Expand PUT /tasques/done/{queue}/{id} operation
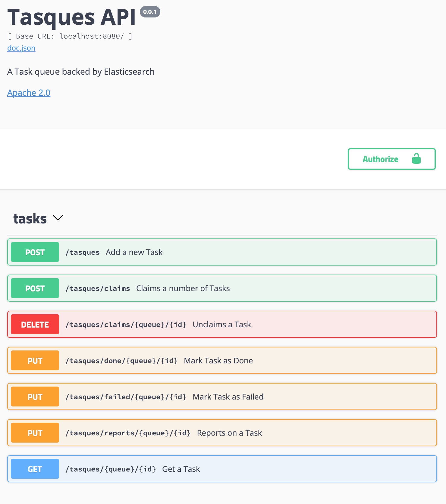The height and width of the screenshot is (504, 446). [x=222, y=360]
